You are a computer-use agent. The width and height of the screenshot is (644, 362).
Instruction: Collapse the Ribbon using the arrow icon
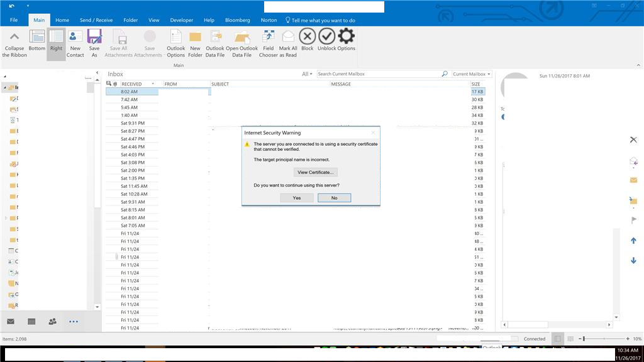(x=14, y=43)
